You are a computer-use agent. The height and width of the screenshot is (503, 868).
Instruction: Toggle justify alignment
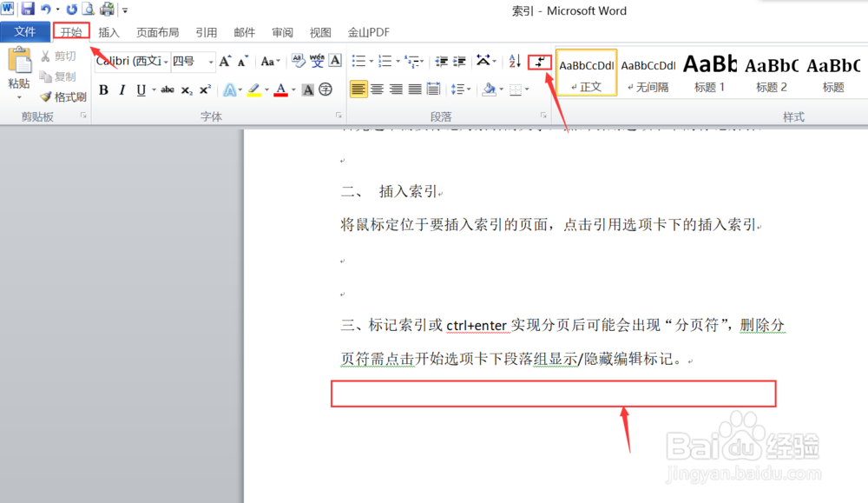click(415, 89)
